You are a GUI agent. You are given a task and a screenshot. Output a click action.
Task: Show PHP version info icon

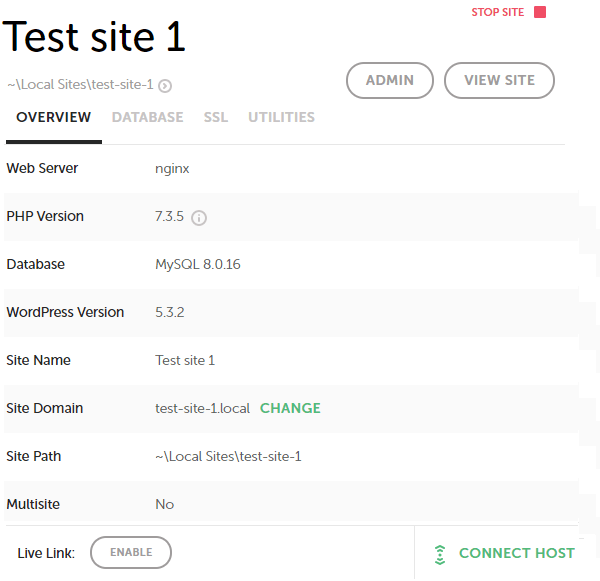pyautogui.click(x=199, y=218)
